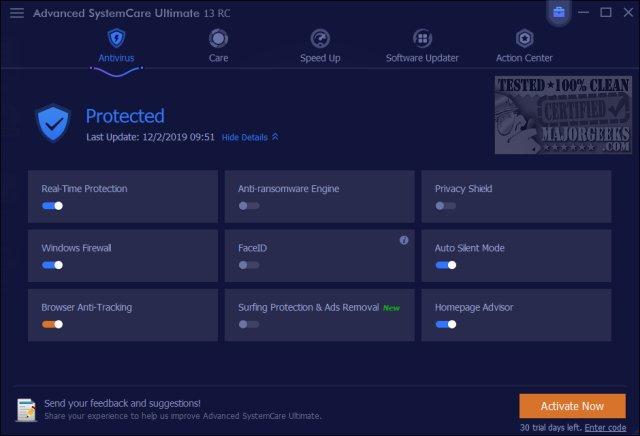Switch to the Speed Up tab label
Screen dimensions: 640x436
coord(320,58)
